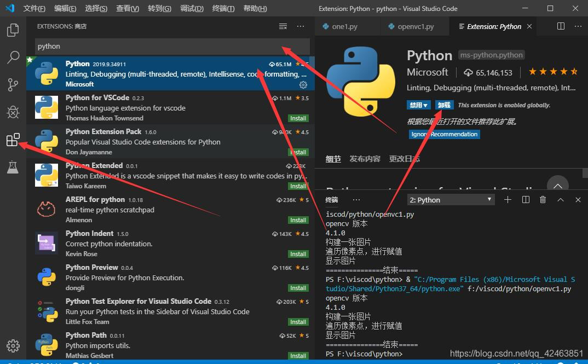Screen dimensions: 588x364
Task: Open extensions panel more actions ellipsis
Action: (301, 26)
